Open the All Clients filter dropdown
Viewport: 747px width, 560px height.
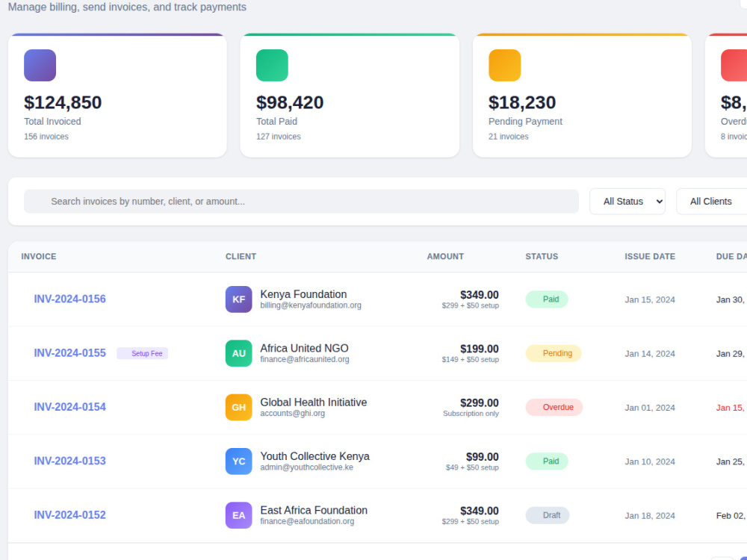[x=712, y=202]
